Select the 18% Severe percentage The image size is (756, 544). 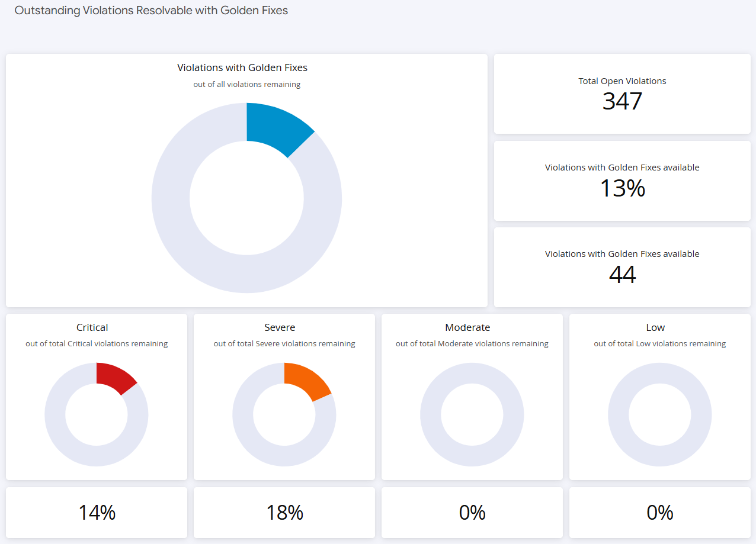[285, 513]
